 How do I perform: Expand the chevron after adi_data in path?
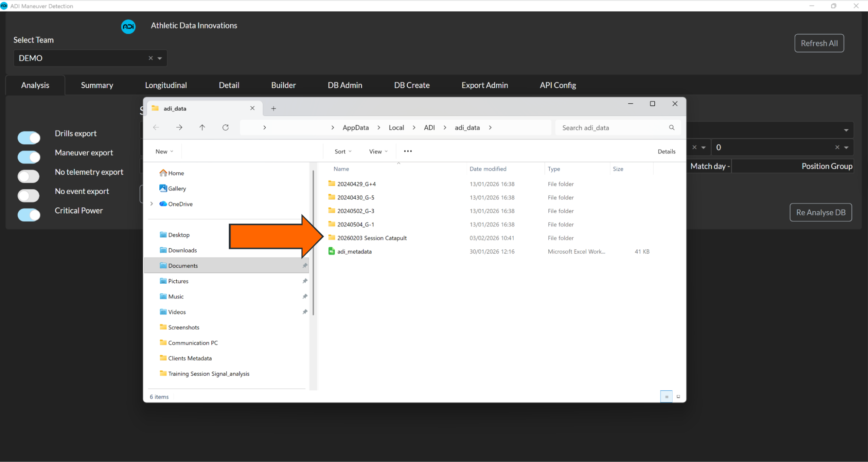point(490,128)
